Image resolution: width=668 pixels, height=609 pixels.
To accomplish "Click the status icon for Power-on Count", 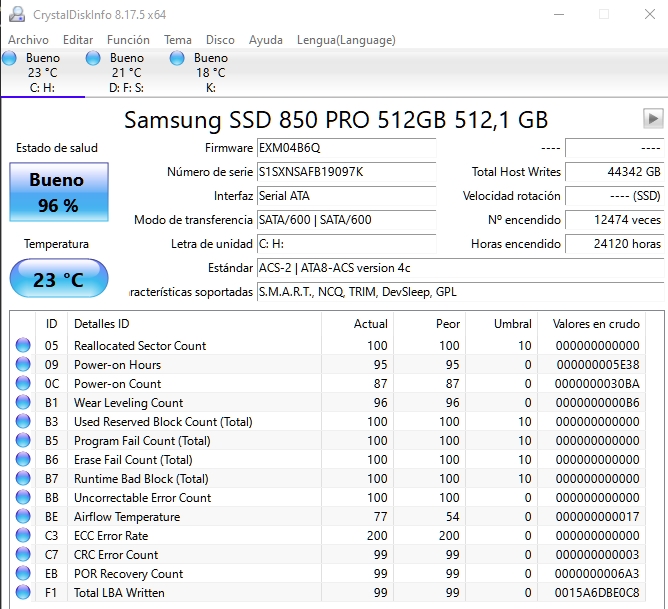I will [23, 383].
